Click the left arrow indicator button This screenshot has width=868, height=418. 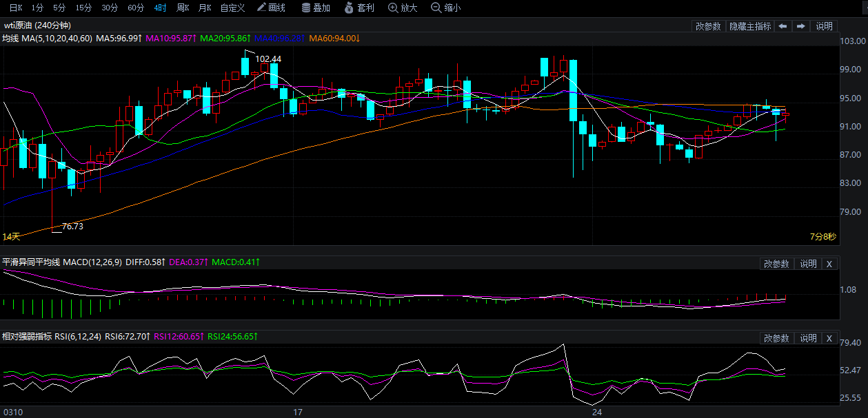pyautogui.click(x=783, y=26)
